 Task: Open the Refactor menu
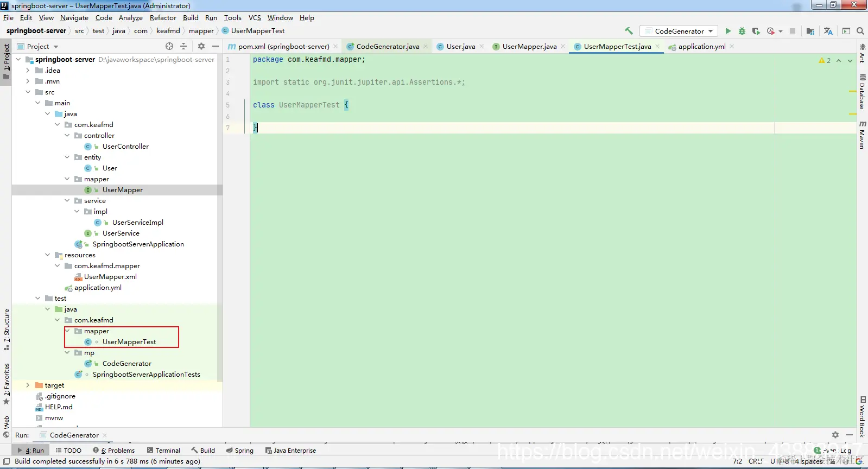163,18
